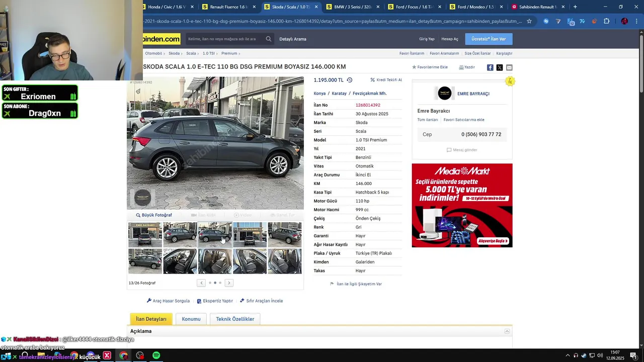The image size is (644, 362).
Task: Share the listing on Facebook
Action: (490, 67)
